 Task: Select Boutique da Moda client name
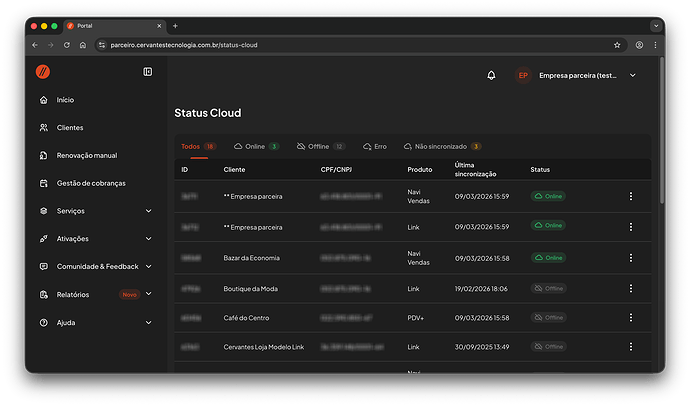(250, 289)
